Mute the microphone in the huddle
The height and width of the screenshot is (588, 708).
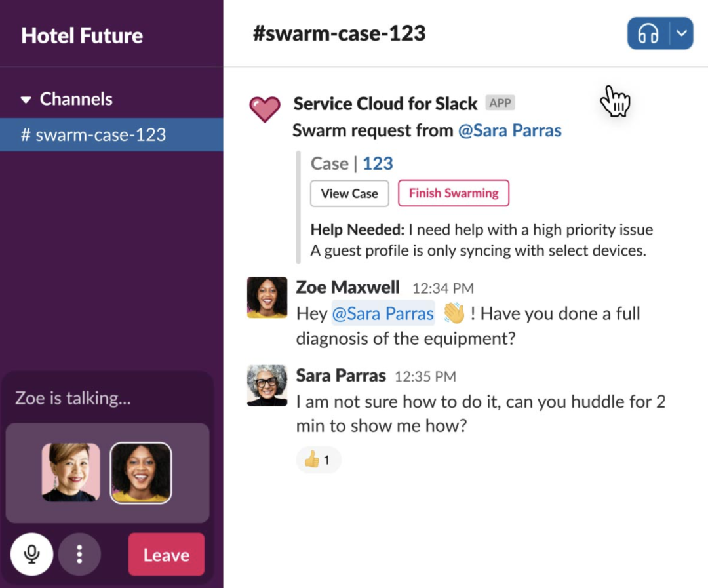31,555
